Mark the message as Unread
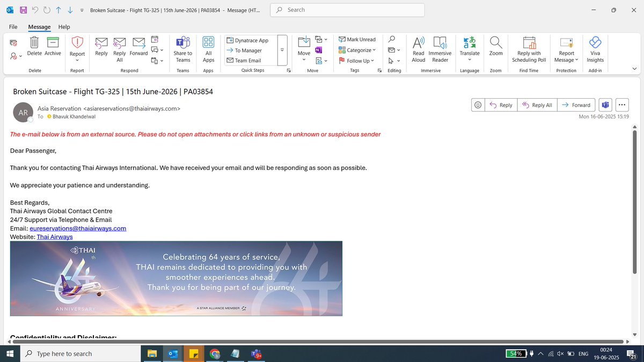 pos(357,39)
